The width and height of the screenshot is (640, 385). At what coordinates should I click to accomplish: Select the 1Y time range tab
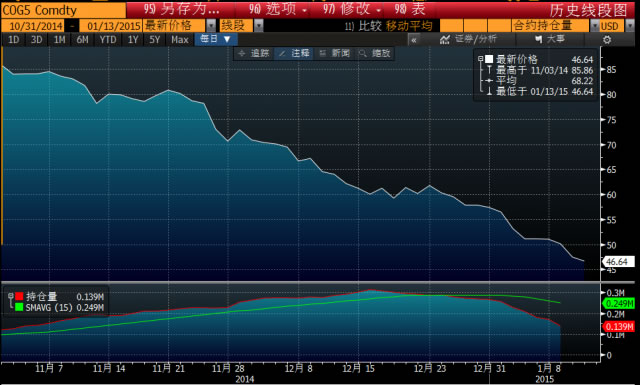coord(133,40)
